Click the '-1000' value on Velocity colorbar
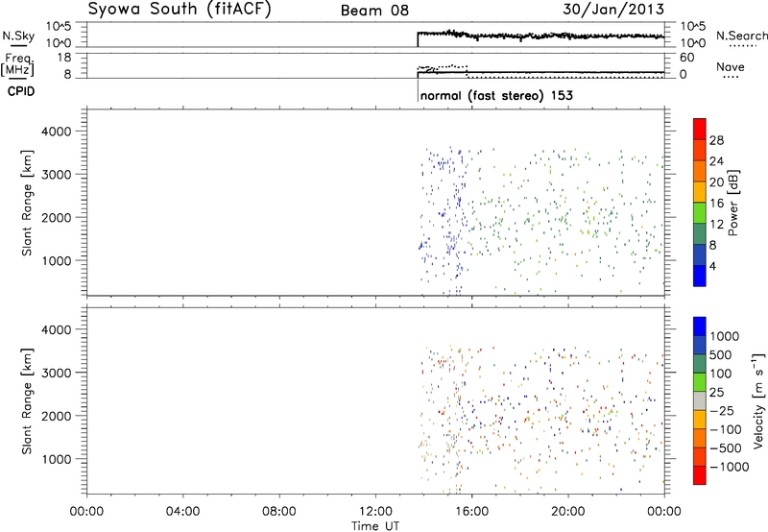The image size is (768, 532). 730,467
